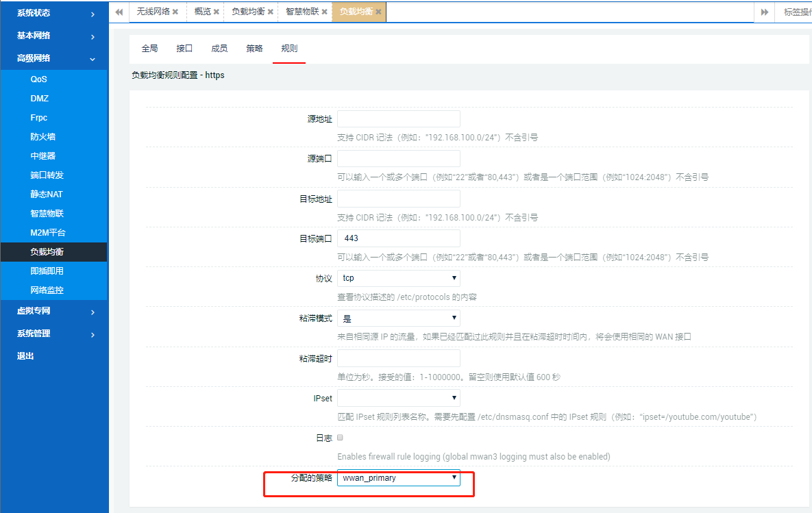Screen dimensions: 812x513
Task: Switch to the 策略 tab
Action: 254,49
